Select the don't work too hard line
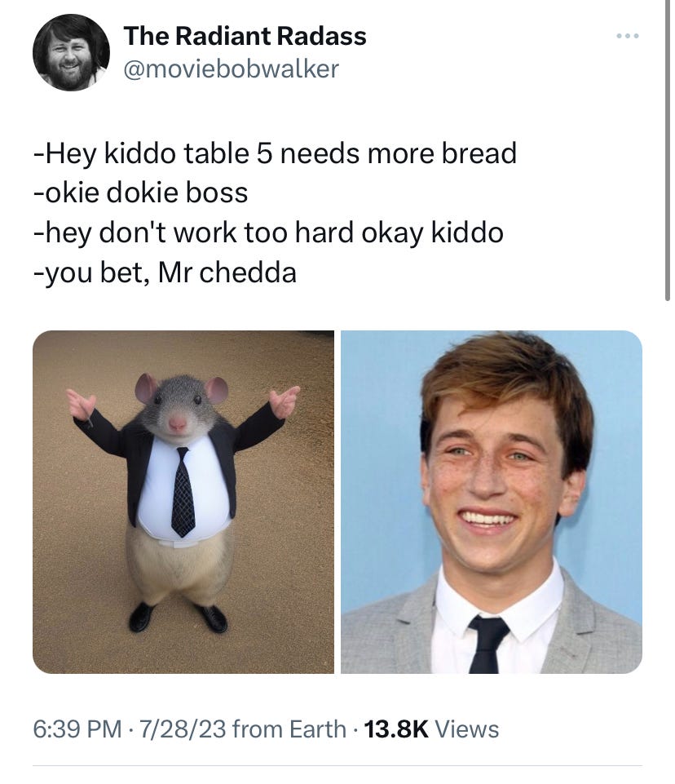The height and width of the screenshot is (784, 675). coord(268,233)
